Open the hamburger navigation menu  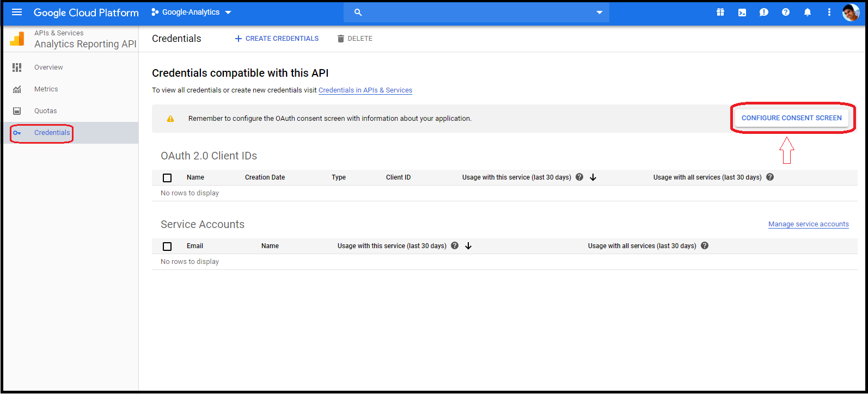tap(17, 13)
